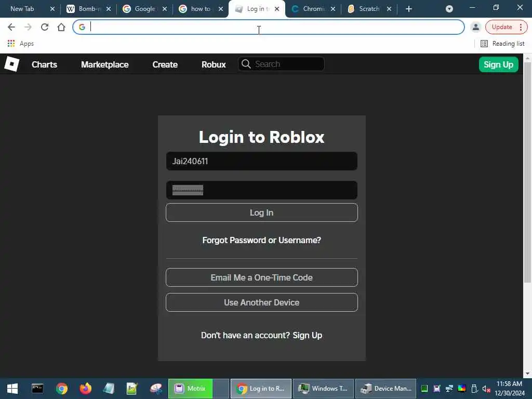Open Create in Roblox navigation
This screenshot has height=399, width=532.
[x=165, y=64]
